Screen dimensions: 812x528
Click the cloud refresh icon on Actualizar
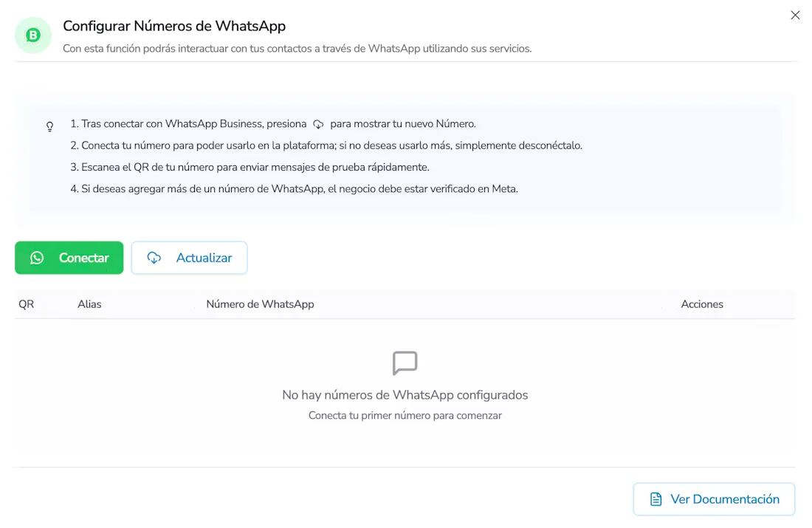[x=154, y=258]
